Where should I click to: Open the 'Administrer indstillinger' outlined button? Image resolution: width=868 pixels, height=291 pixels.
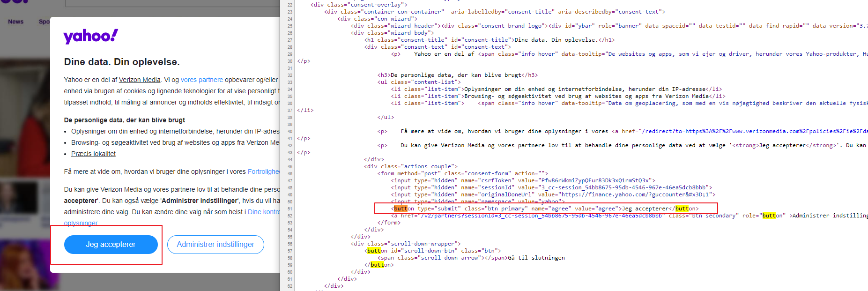[x=215, y=245]
